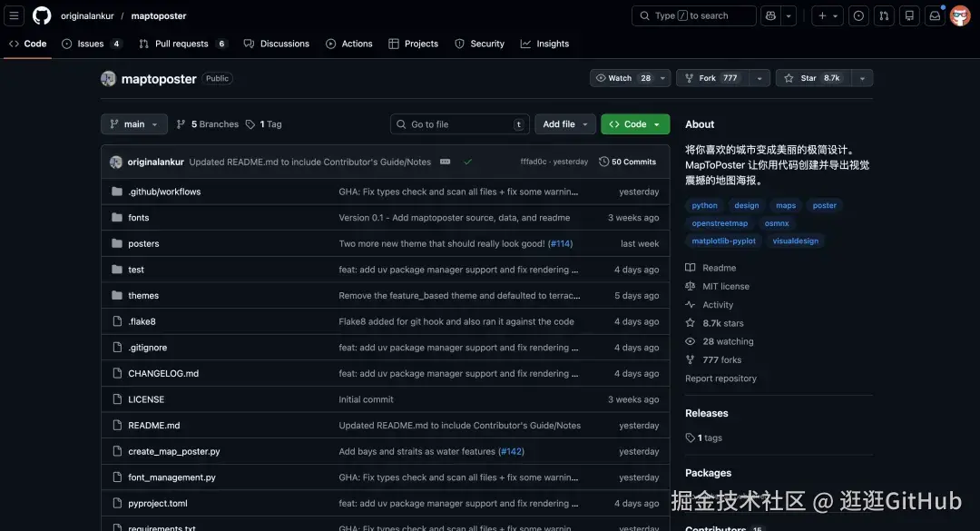Open the notifications inbox icon
The width and height of the screenshot is (980, 531).
coord(935,15)
